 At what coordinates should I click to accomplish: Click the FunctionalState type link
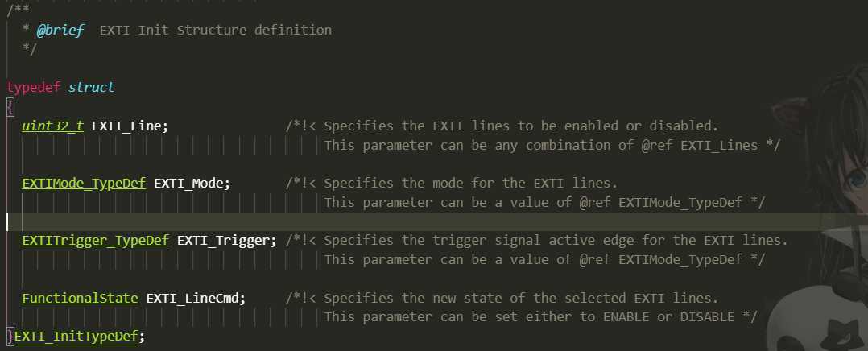(x=80, y=298)
